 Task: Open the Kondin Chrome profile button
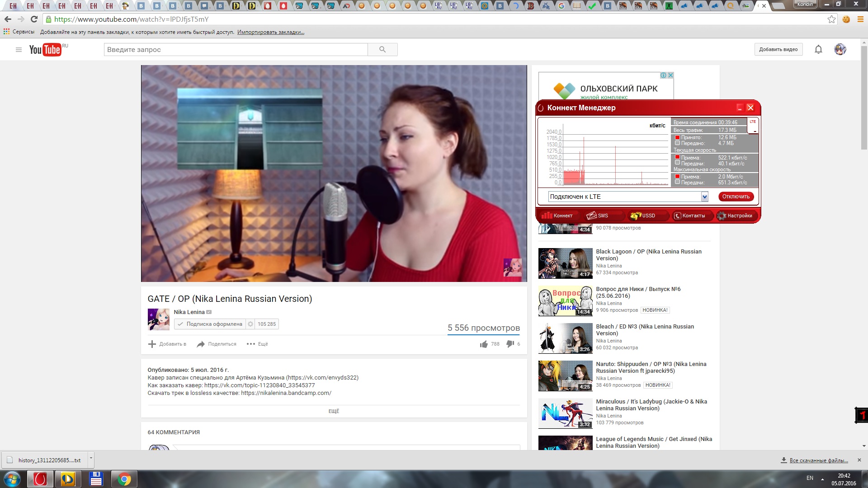[805, 4]
